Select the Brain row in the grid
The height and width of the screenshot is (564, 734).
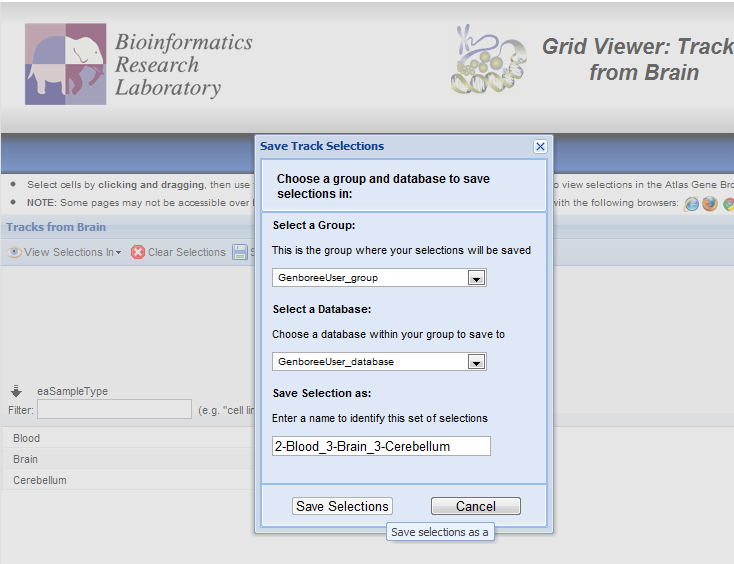click(x=26, y=459)
